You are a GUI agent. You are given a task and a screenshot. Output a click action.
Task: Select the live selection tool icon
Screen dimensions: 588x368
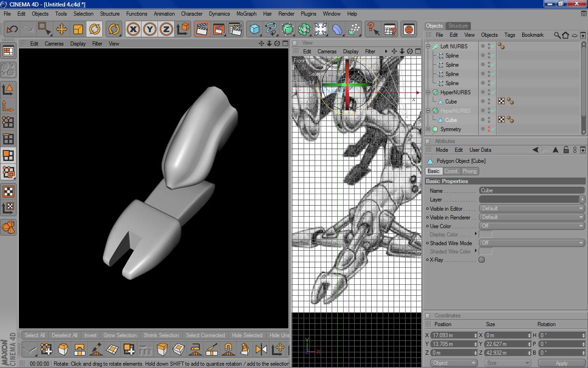click(x=45, y=29)
